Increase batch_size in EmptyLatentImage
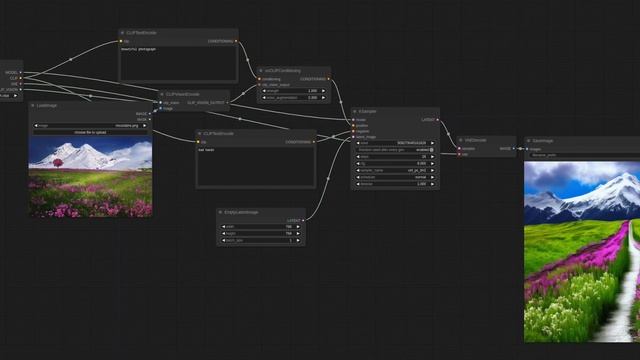The image size is (640, 360). [x=298, y=240]
